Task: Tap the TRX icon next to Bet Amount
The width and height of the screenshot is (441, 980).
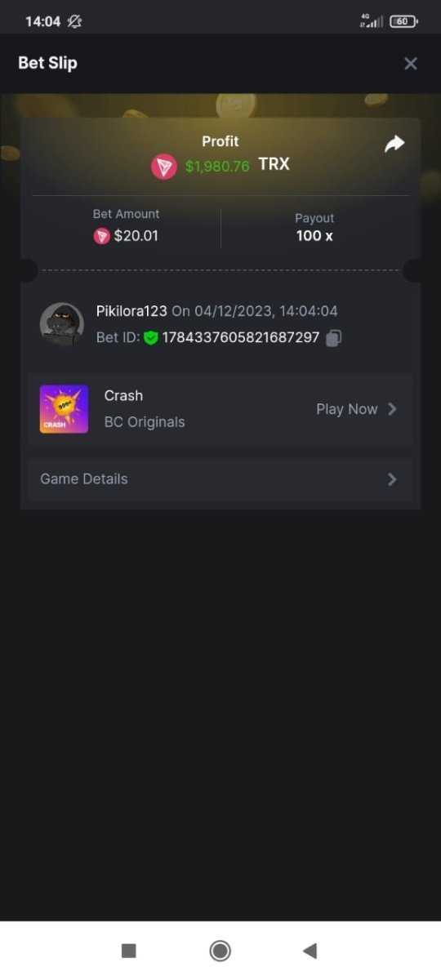Action: 101,237
